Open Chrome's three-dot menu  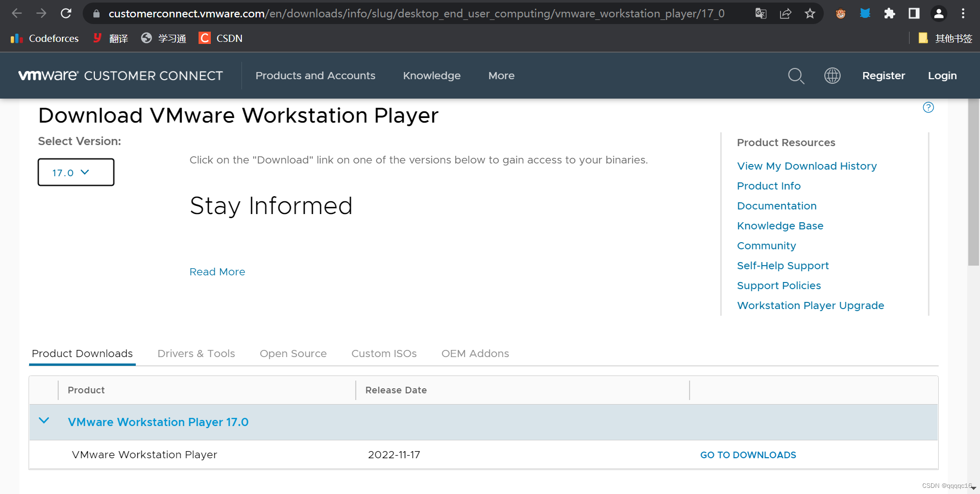click(x=963, y=13)
